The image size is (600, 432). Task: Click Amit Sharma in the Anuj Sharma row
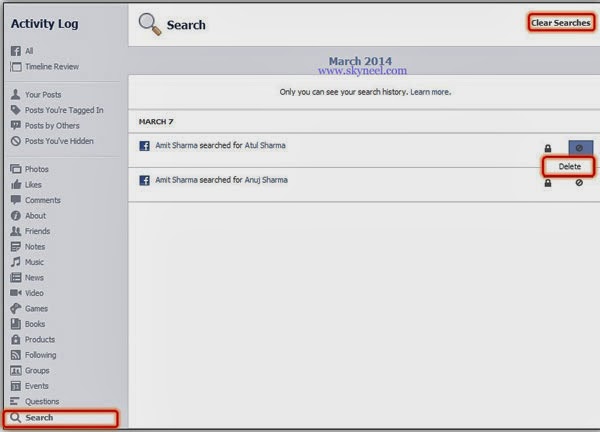pyautogui.click(x=176, y=180)
